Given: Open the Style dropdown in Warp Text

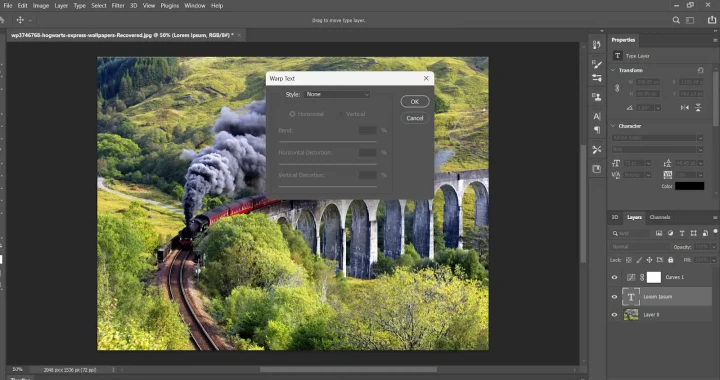Looking at the screenshot, I should click(x=336, y=94).
